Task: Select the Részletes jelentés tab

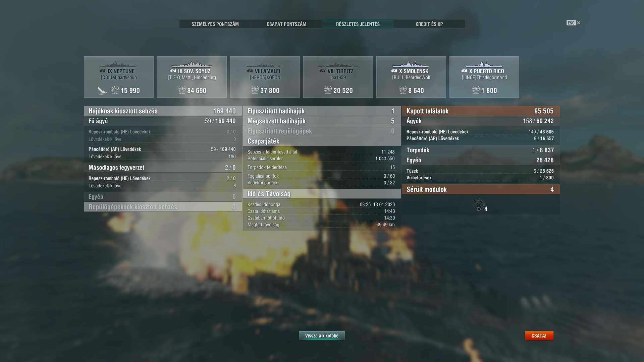Action: tap(358, 24)
